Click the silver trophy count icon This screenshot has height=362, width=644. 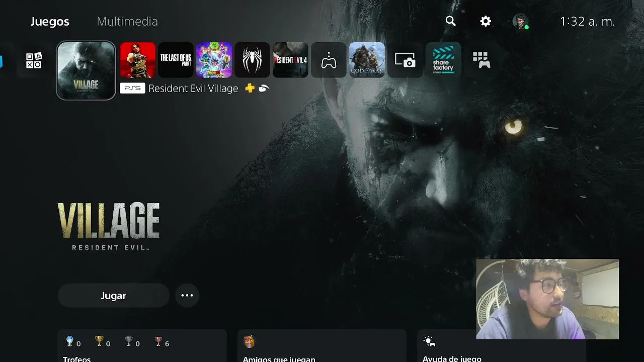pyautogui.click(x=129, y=342)
